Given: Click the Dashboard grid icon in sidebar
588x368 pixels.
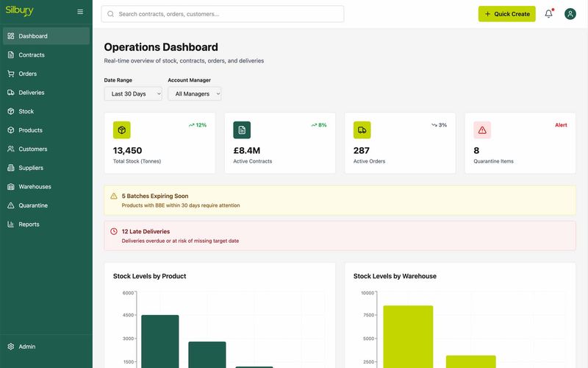Looking at the screenshot, I should pos(11,36).
